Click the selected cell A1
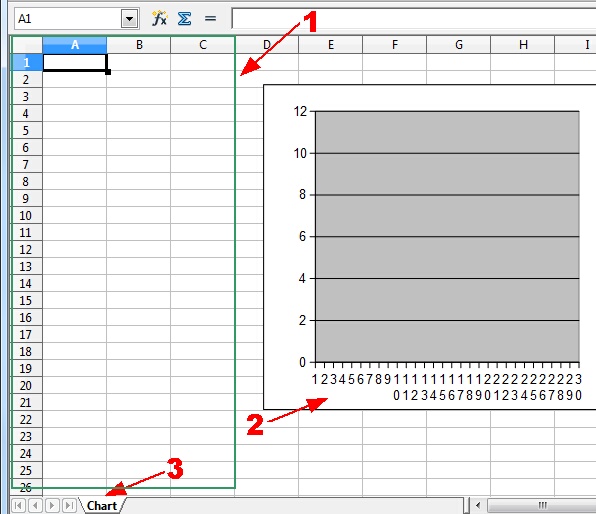This screenshot has width=596, height=514. coord(75,62)
